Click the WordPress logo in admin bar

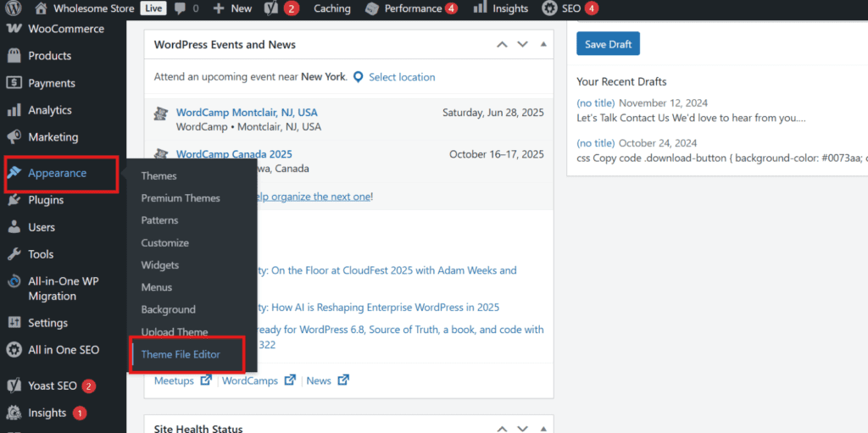click(14, 8)
